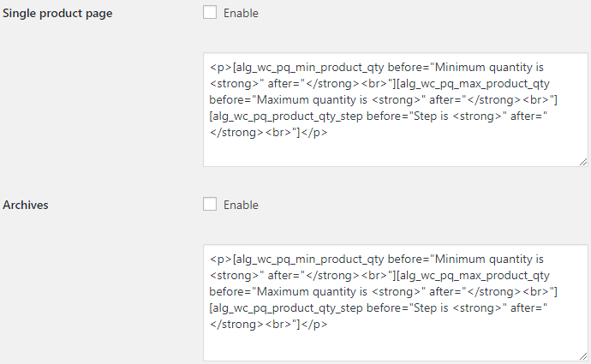Click alg_wc_pq_product_qty_step in Single product textarea
The image size is (591, 364).
(x=288, y=116)
